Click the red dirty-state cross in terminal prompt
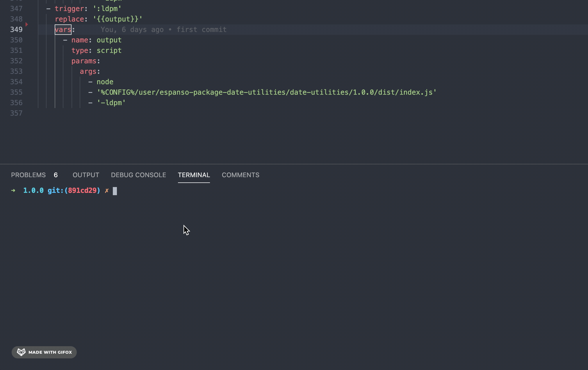The width and height of the screenshot is (588, 370). tap(107, 191)
